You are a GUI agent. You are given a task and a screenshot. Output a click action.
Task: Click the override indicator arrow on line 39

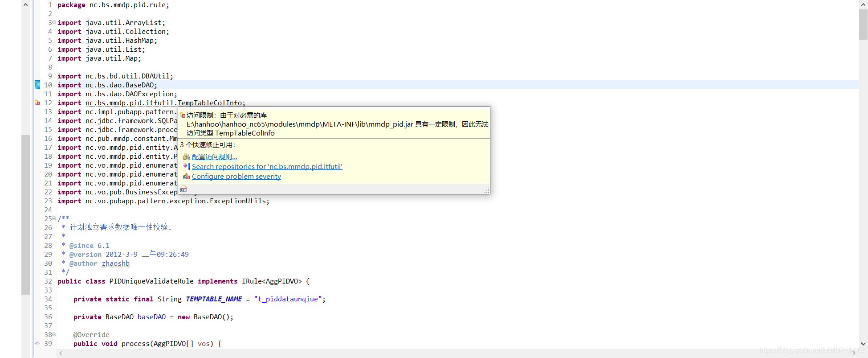click(37, 343)
